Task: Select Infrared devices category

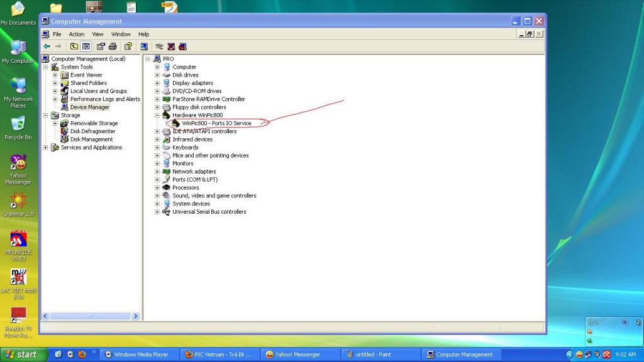Action: 192,140
